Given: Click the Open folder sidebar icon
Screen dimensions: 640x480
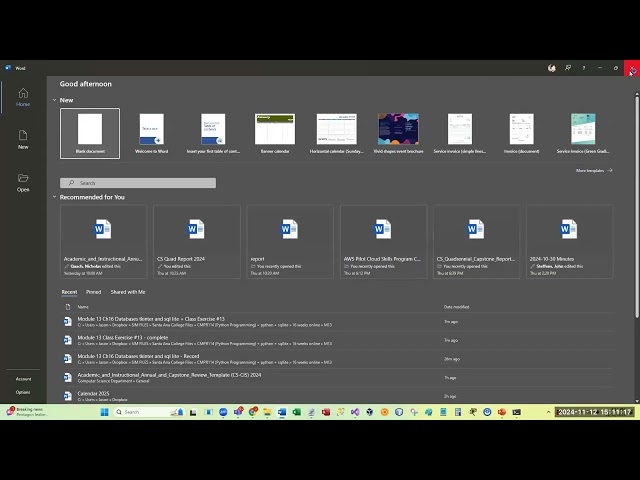Looking at the screenshot, I should tap(23, 182).
